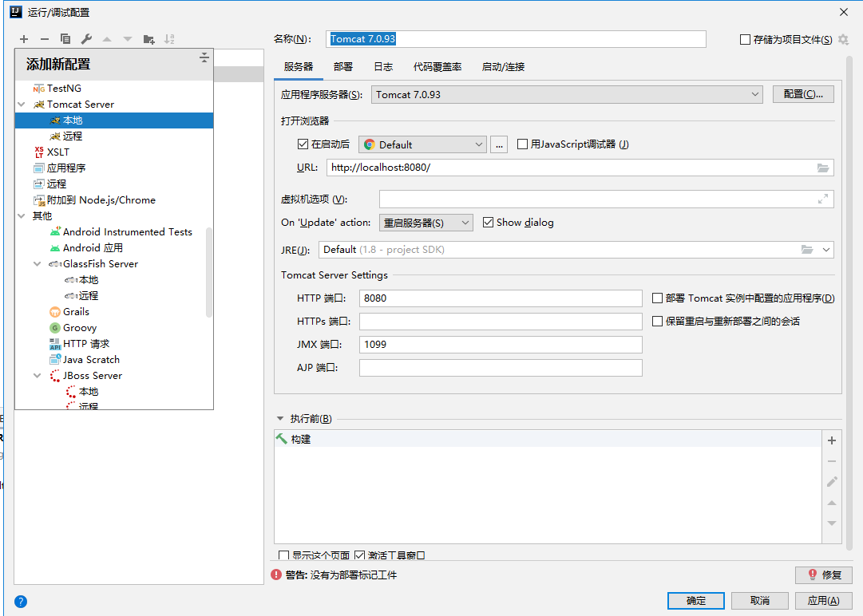Click the gear icon beside 存储为项目文件
This screenshot has height=616, width=863.
click(843, 40)
